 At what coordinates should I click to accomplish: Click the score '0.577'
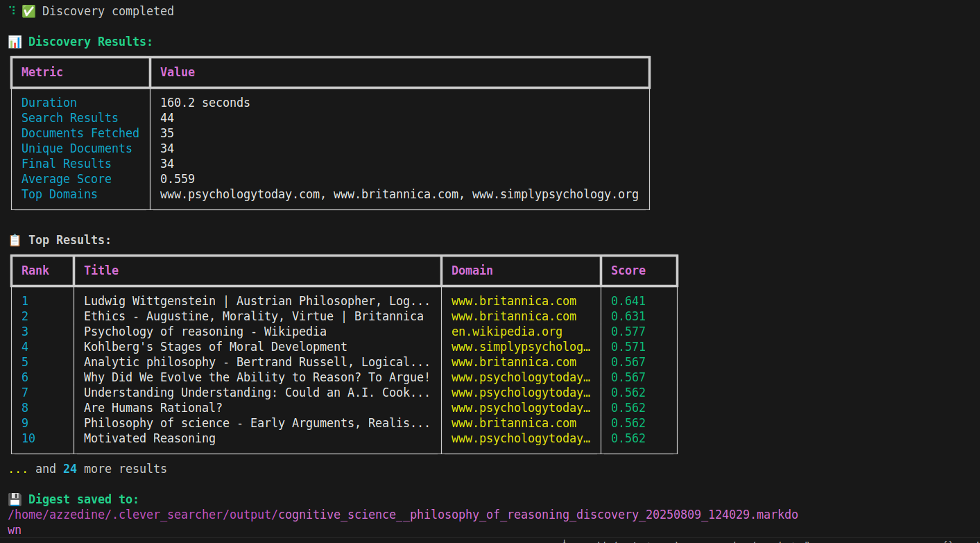click(628, 331)
